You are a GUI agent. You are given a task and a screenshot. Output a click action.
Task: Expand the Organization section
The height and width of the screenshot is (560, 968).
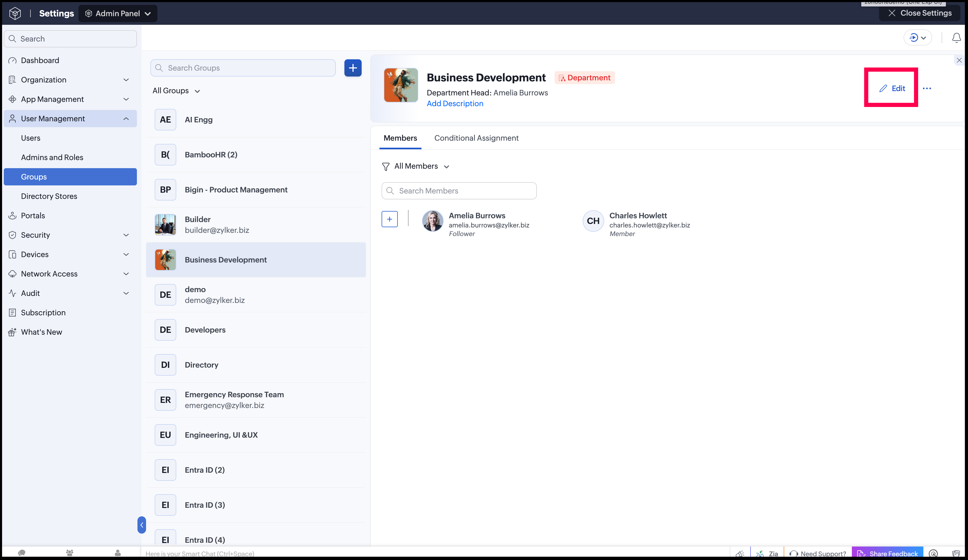(70, 80)
